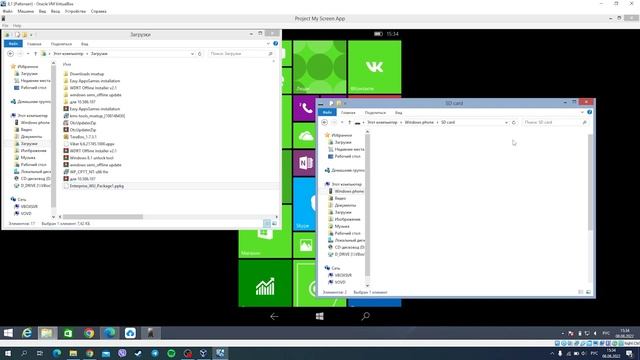Switch SD card window to details view

580,292
